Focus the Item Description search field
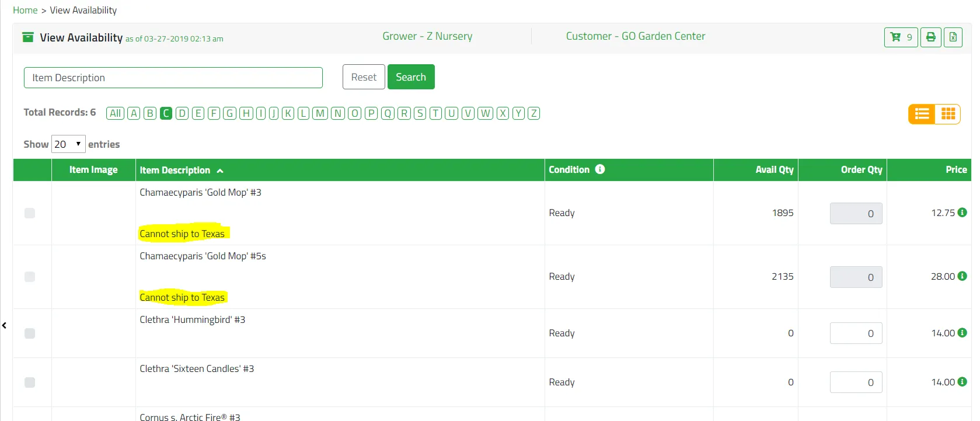Image resolution: width=980 pixels, height=421 pixels. 173,78
